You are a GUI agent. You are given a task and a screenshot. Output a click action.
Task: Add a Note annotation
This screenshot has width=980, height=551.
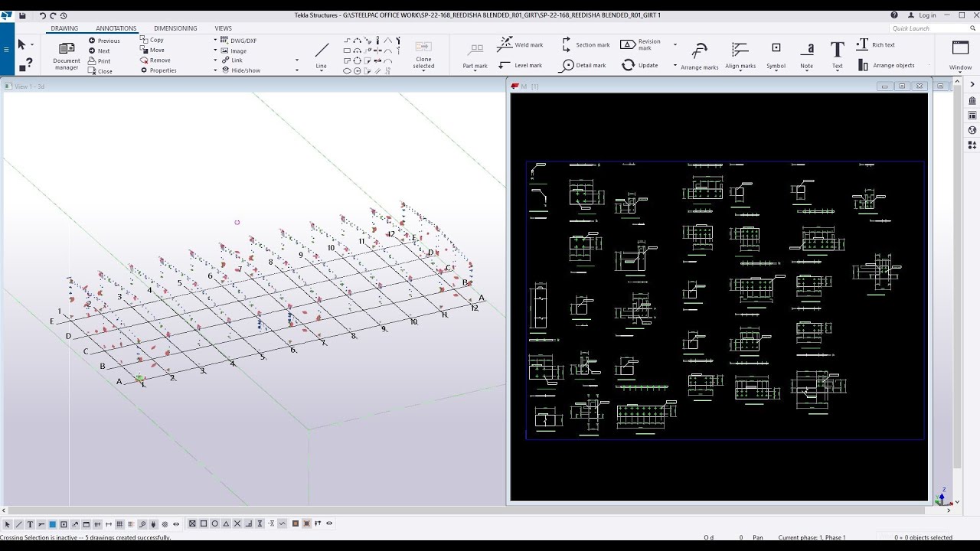(x=807, y=55)
